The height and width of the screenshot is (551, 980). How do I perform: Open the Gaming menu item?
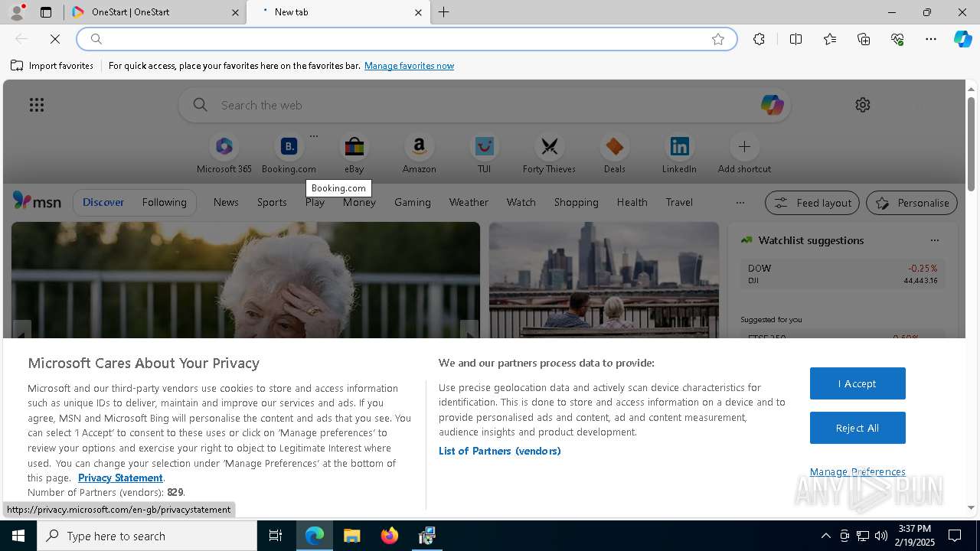click(x=413, y=202)
